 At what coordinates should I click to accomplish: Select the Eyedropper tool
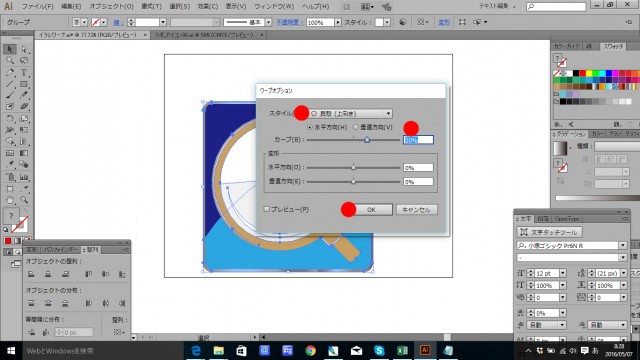point(10,164)
